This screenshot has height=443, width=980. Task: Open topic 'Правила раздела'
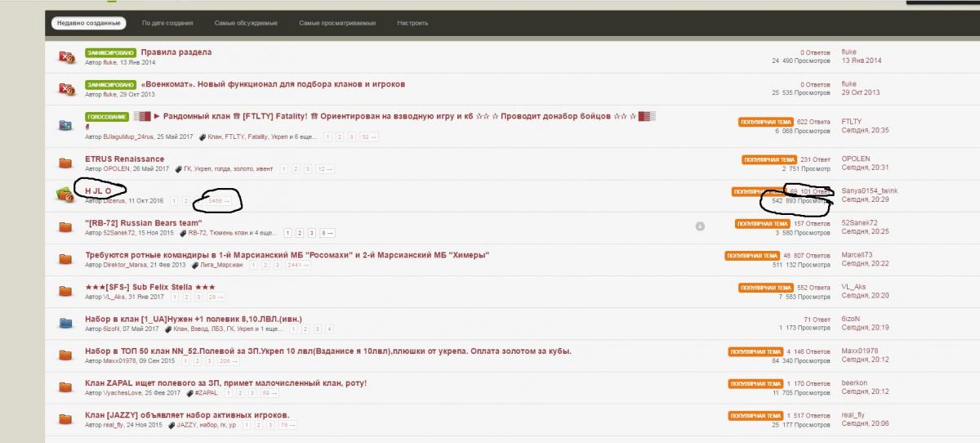[x=176, y=52]
